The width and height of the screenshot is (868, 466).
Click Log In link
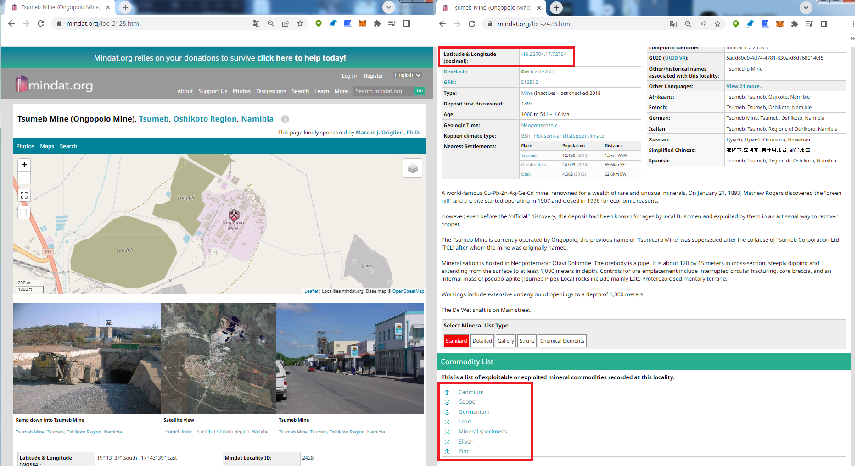[349, 76]
